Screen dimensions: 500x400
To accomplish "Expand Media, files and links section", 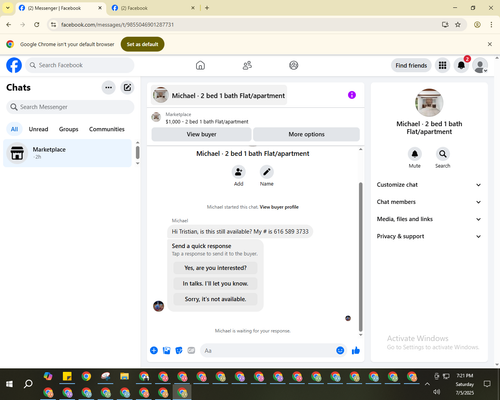I will [x=429, y=219].
